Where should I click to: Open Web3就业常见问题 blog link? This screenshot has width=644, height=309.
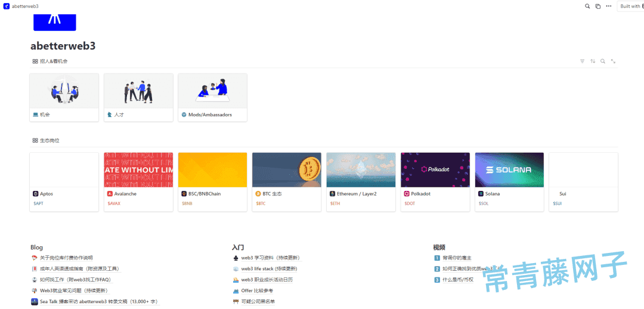(x=74, y=291)
